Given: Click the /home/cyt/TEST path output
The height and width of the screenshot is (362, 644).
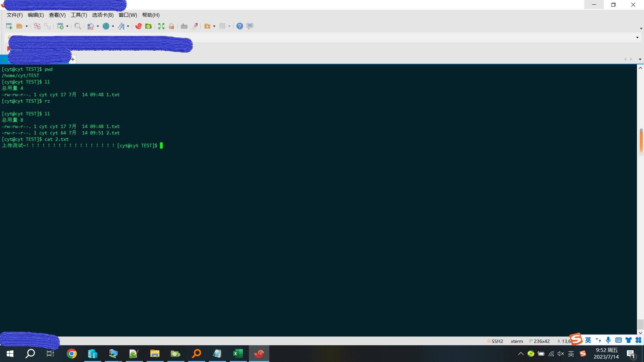Looking at the screenshot, I should (x=20, y=75).
